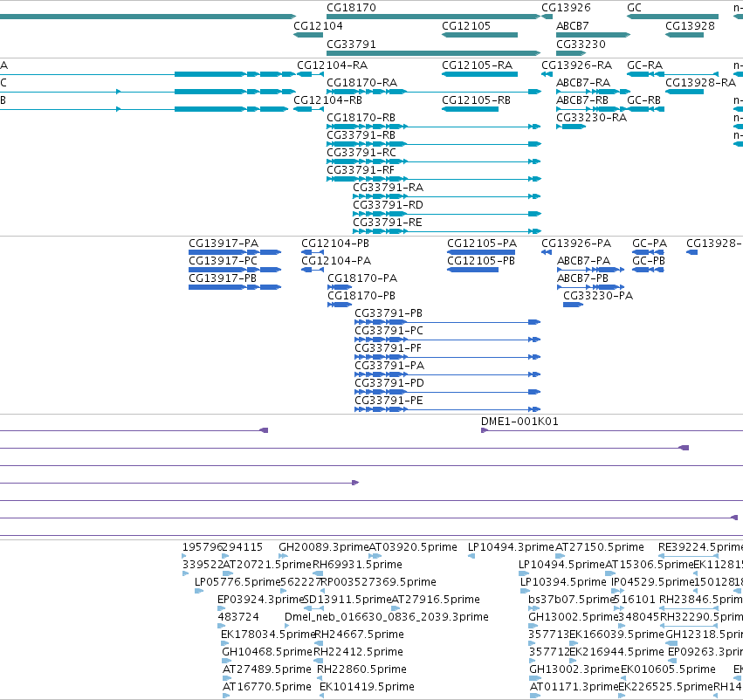Click protein CG33791-PA label
Screen dimensions: 743x700
pos(389,366)
